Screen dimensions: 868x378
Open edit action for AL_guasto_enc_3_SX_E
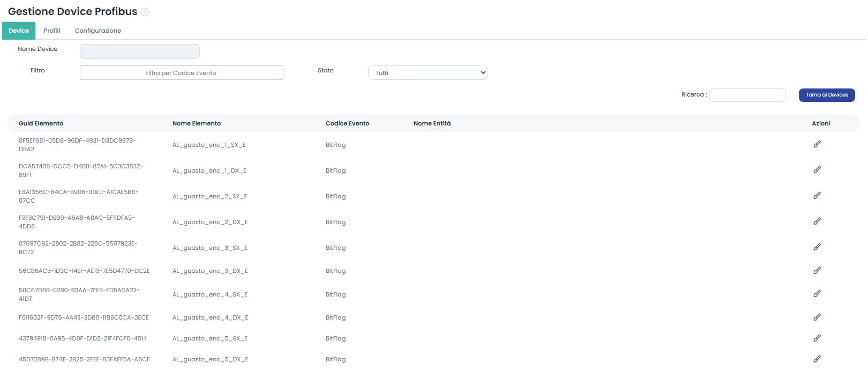coord(817,247)
